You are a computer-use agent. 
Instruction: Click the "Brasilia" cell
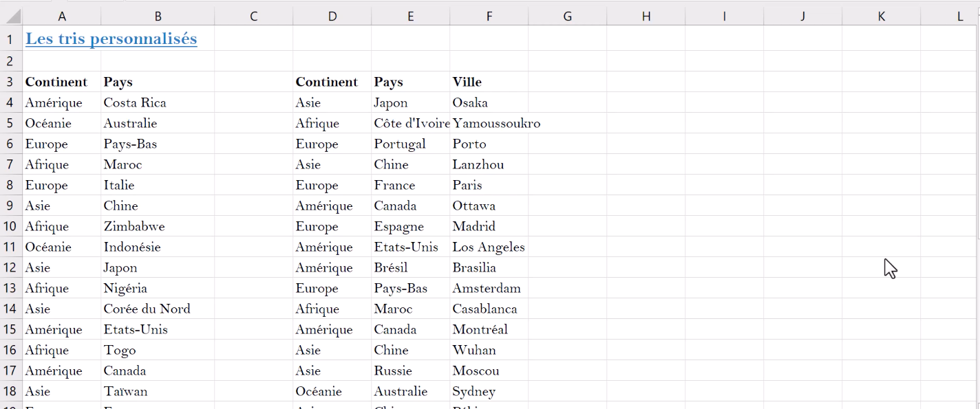pyautogui.click(x=474, y=267)
